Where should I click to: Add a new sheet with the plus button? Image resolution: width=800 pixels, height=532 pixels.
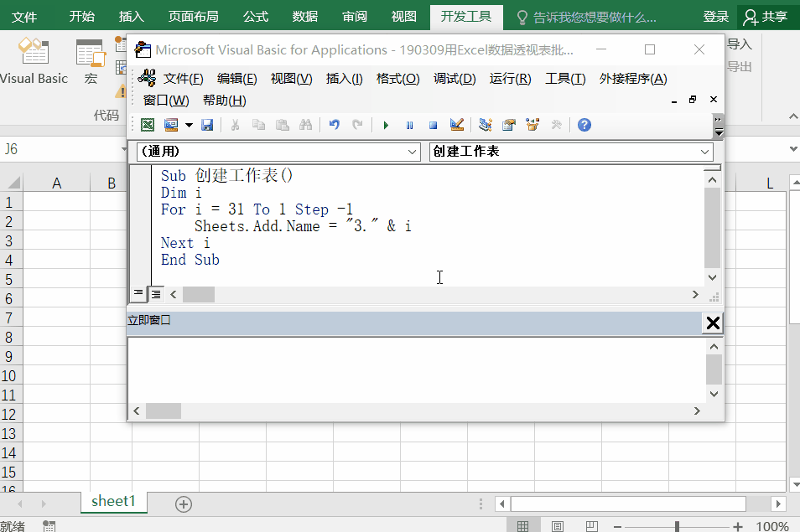click(184, 504)
